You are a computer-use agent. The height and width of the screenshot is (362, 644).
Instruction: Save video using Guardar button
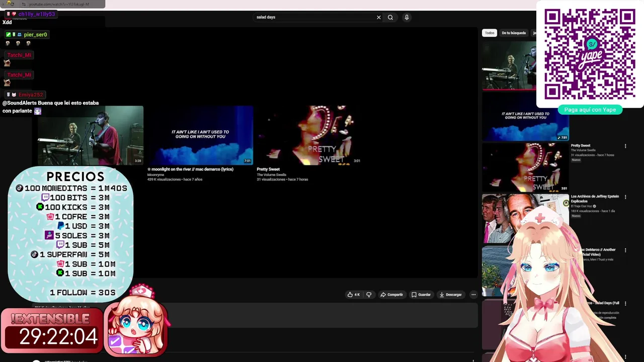tap(421, 295)
